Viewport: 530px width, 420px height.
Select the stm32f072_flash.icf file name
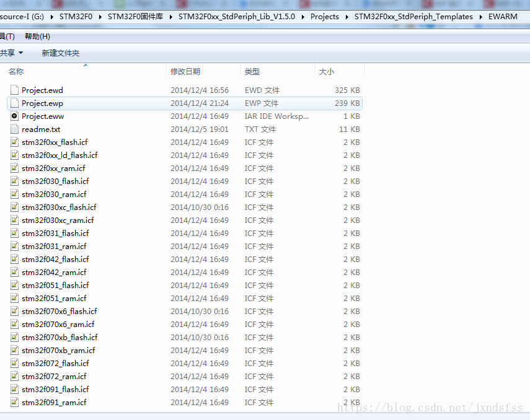[55, 364]
